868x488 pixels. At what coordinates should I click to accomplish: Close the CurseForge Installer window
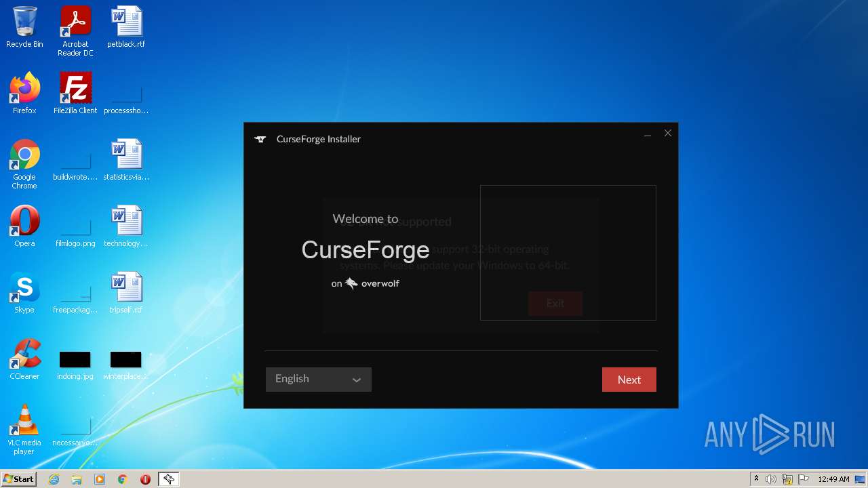[x=668, y=134]
